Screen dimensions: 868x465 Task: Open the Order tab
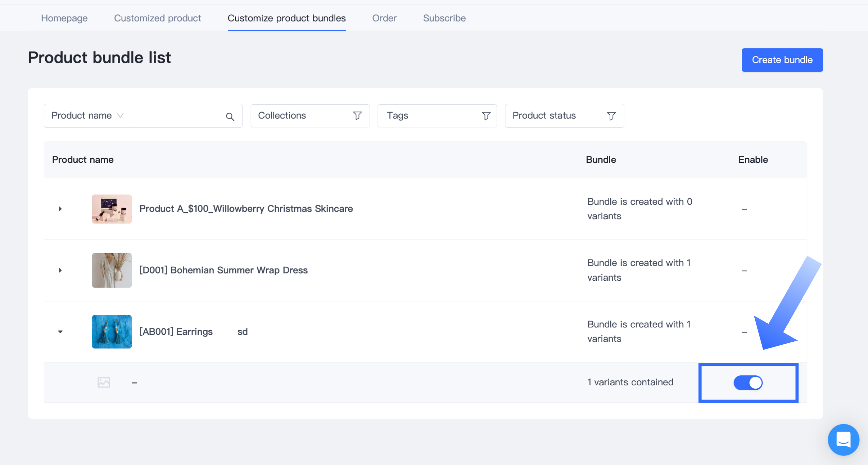click(384, 18)
